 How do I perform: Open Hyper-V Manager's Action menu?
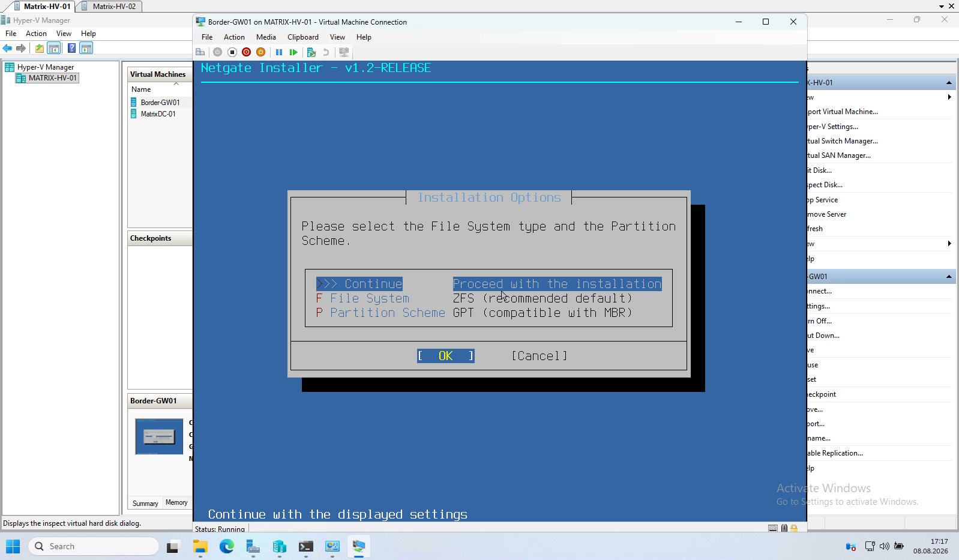coord(36,34)
